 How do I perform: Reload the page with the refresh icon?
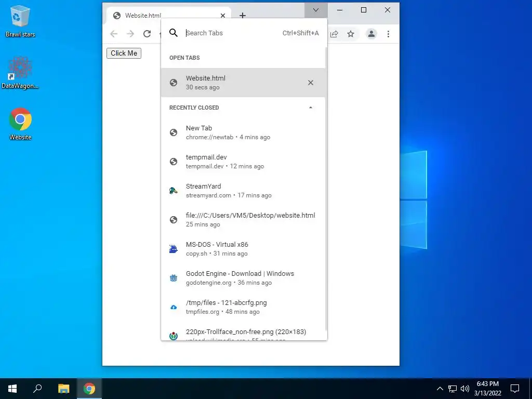coord(147,34)
